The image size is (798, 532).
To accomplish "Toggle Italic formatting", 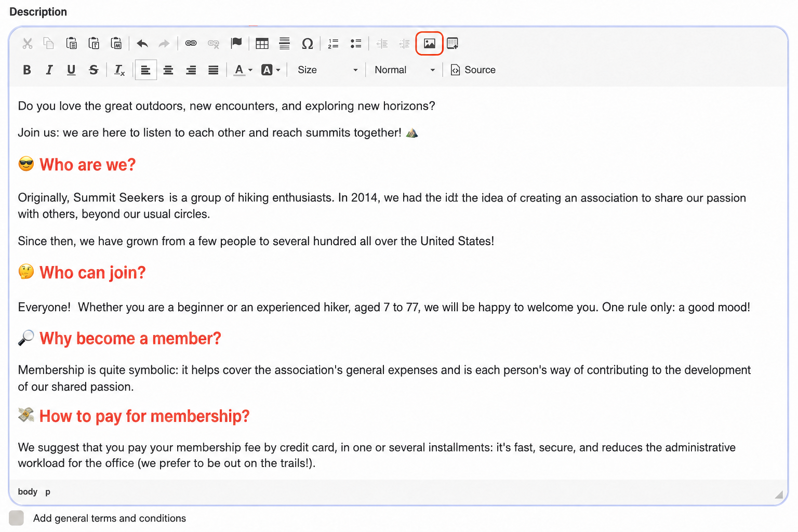I will (49, 70).
